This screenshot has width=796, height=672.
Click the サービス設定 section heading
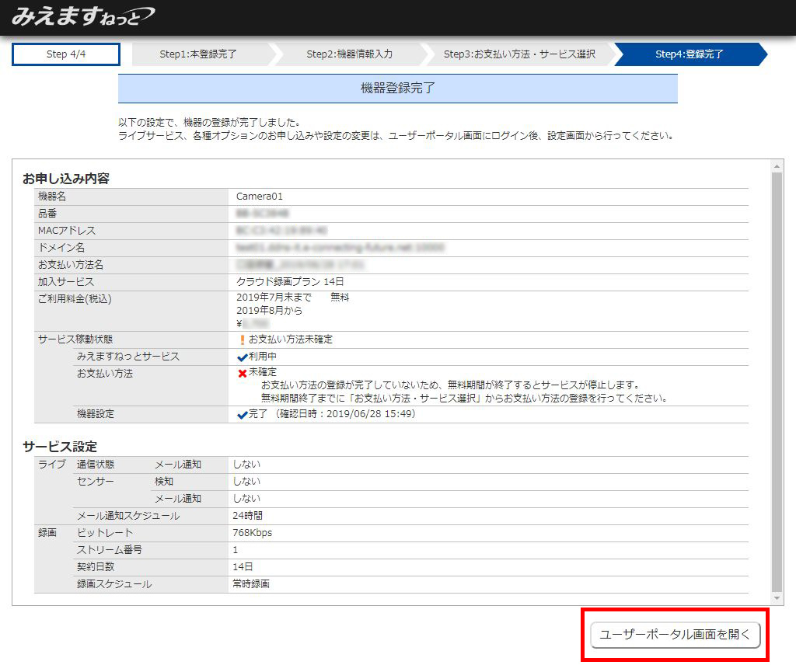pos(60,447)
